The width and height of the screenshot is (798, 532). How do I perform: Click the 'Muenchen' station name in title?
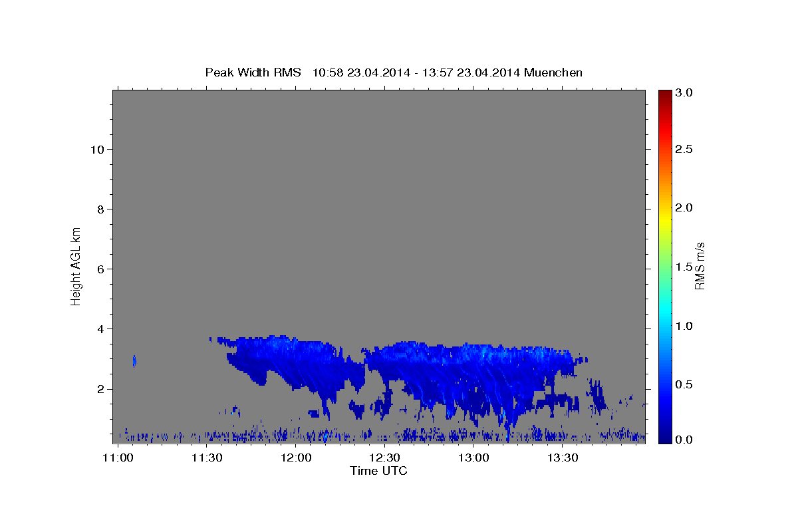(x=553, y=72)
